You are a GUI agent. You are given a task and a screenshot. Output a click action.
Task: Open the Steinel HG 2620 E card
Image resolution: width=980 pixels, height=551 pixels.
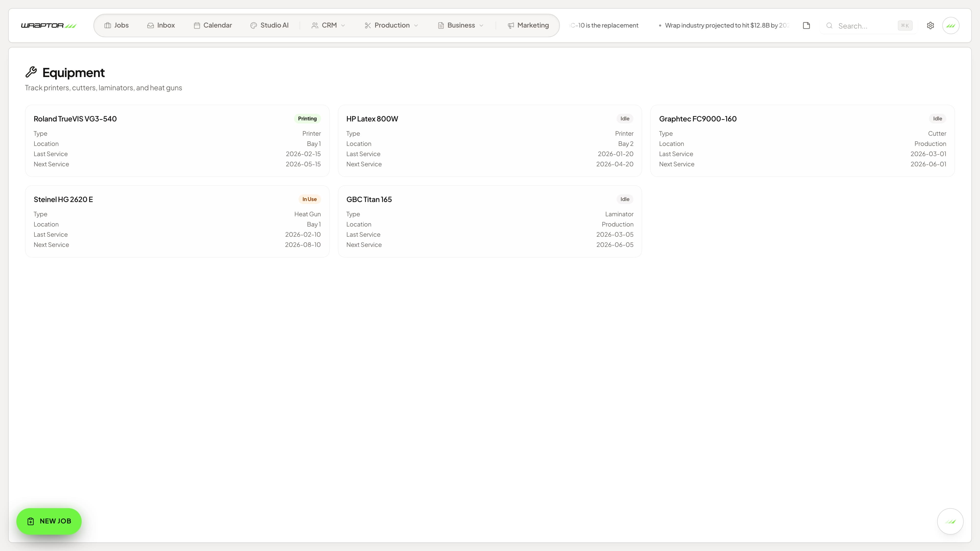(177, 221)
